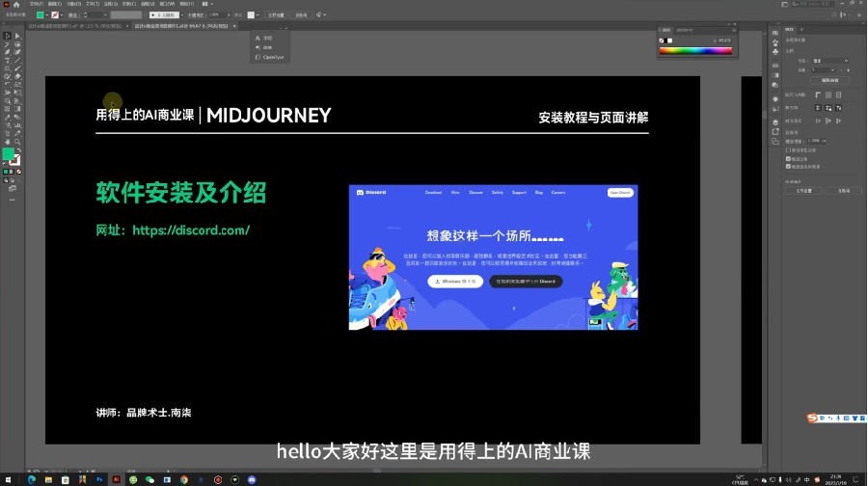The image size is (868, 486).
Task: Click white swatch in Color panel
Action: [x=670, y=40]
